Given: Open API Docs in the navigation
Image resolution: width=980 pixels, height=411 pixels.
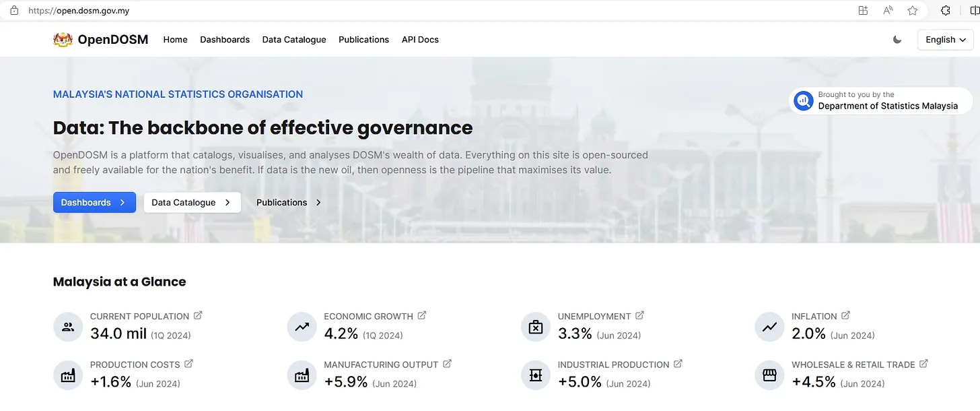Looking at the screenshot, I should point(420,40).
